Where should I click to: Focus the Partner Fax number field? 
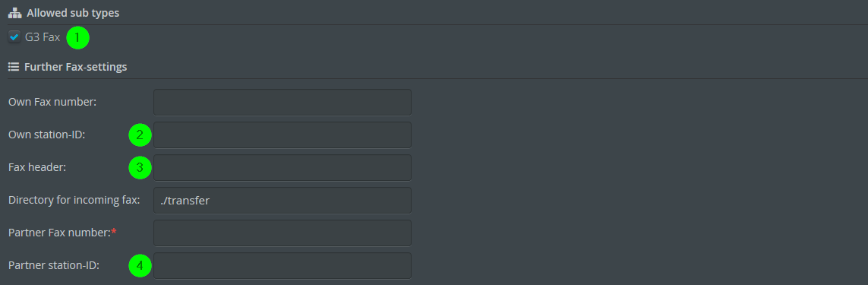click(x=282, y=233)
